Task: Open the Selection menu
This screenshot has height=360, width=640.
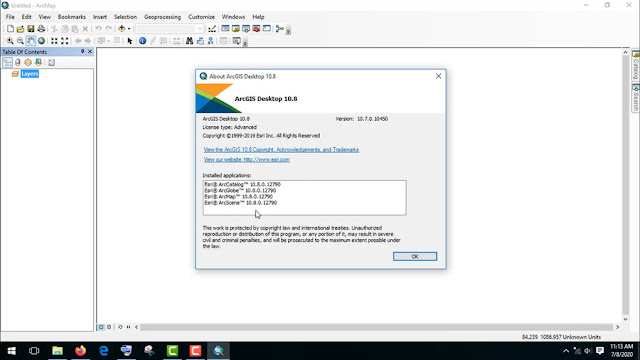Action: 125,17
